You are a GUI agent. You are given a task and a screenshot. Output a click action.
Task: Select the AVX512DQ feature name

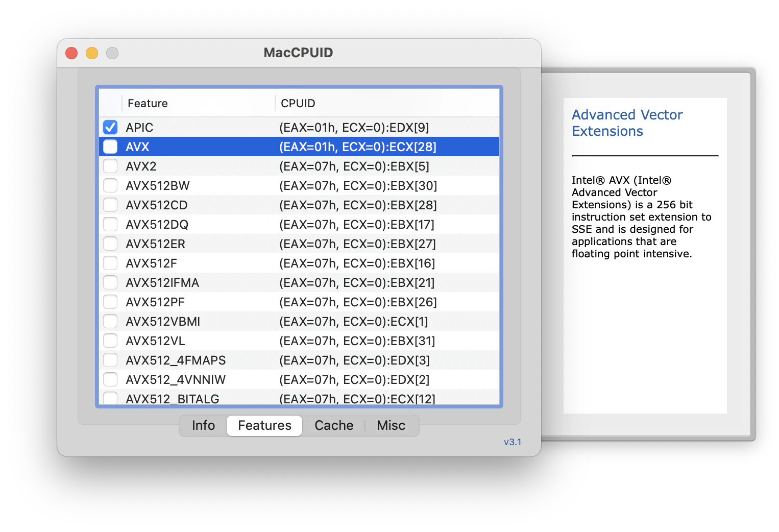[157, 225]
